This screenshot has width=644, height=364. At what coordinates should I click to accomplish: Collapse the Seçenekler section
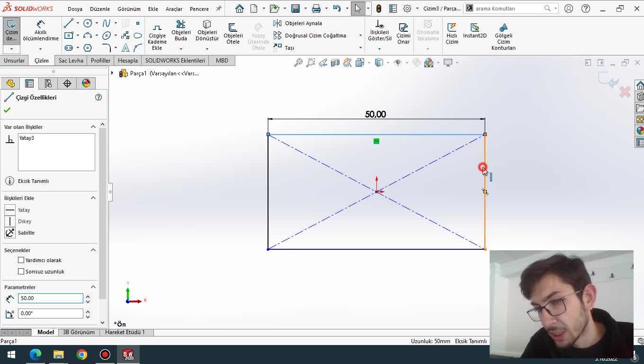point(93,250)
